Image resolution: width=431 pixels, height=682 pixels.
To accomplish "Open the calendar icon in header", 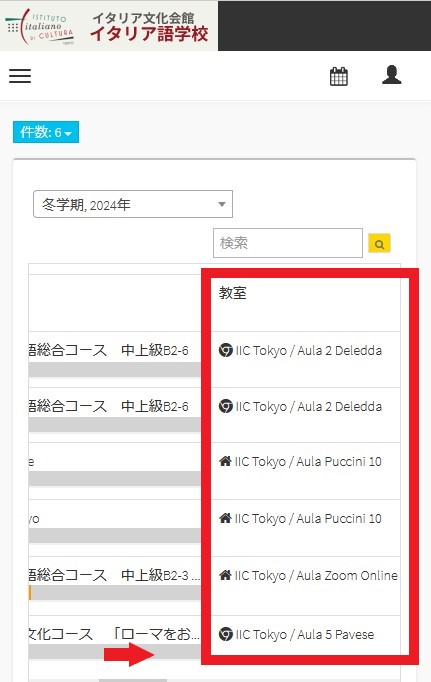I will pos(338,77).
